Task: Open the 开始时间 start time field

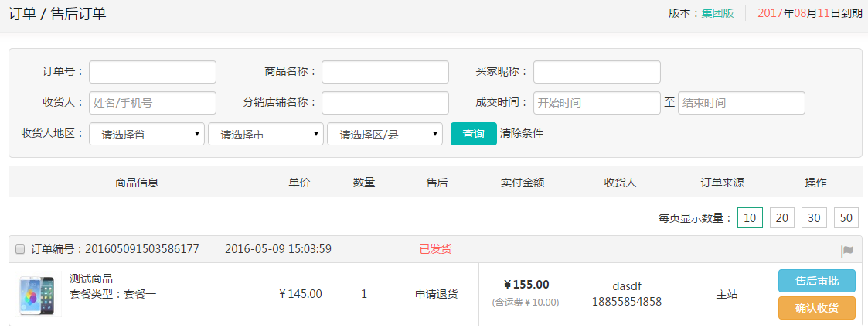Action: pos(597,103)
